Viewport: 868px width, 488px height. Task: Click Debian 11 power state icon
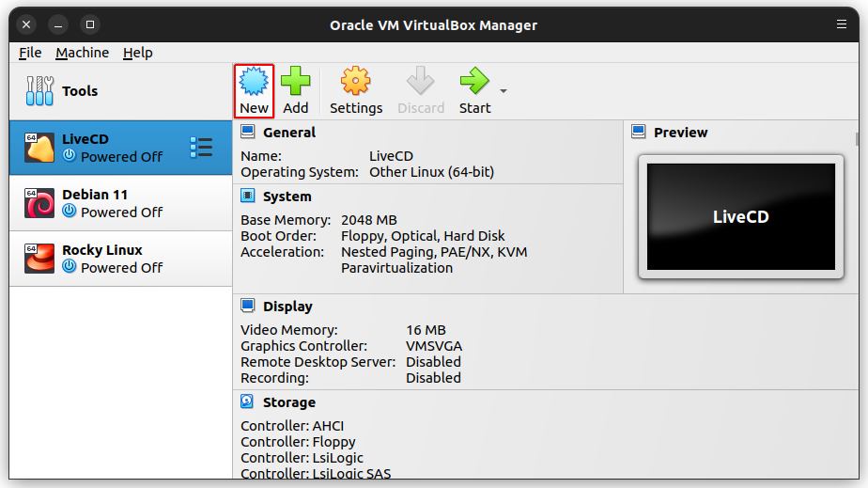point(70,211)
